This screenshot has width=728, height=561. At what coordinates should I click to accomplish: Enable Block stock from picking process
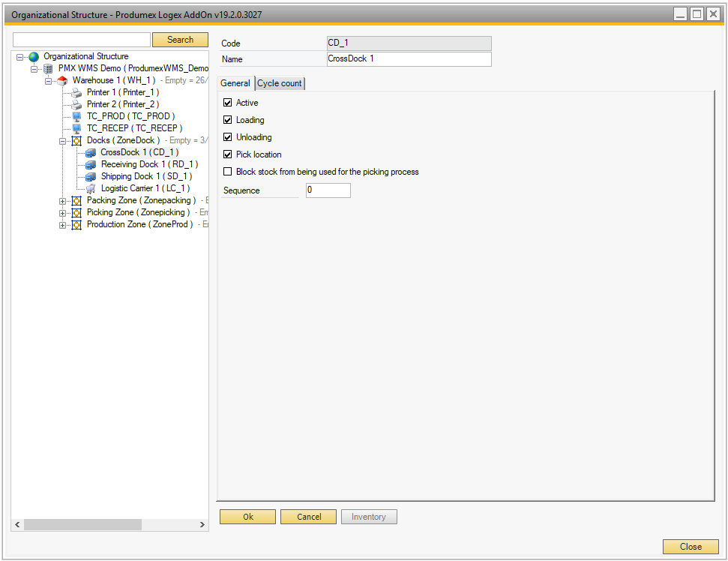tap(228, 172)
